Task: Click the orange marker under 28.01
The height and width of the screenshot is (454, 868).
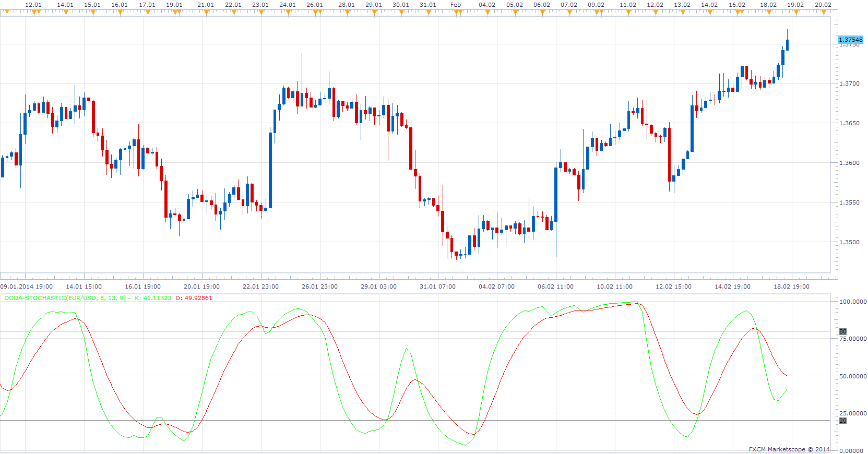Action: pos(347,13)
